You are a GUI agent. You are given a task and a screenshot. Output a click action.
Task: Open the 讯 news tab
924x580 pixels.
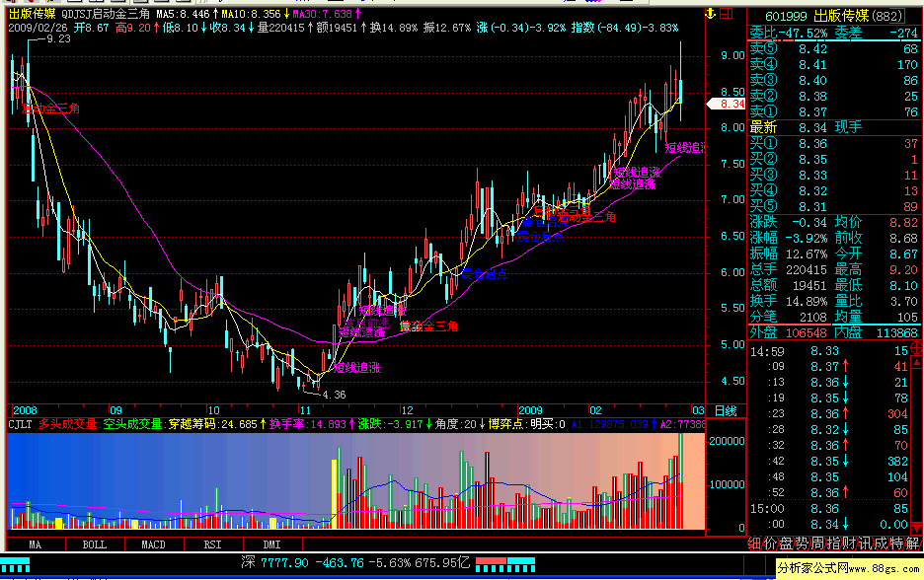point(866,544)
